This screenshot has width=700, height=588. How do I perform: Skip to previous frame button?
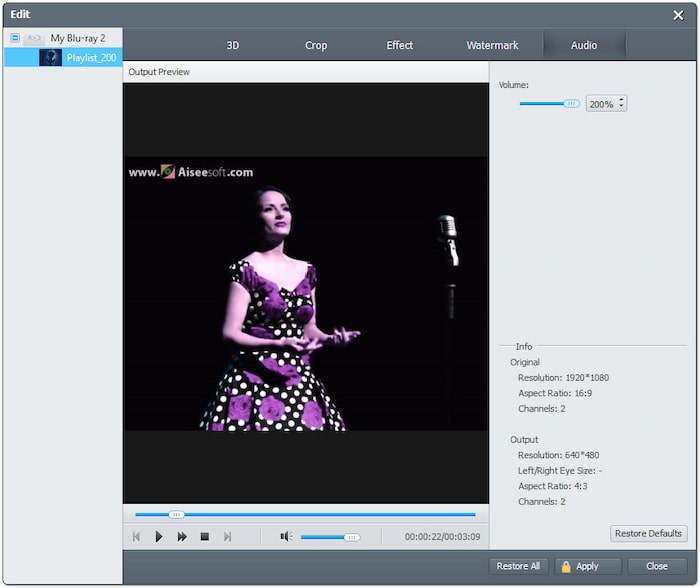tap(136, 537)
